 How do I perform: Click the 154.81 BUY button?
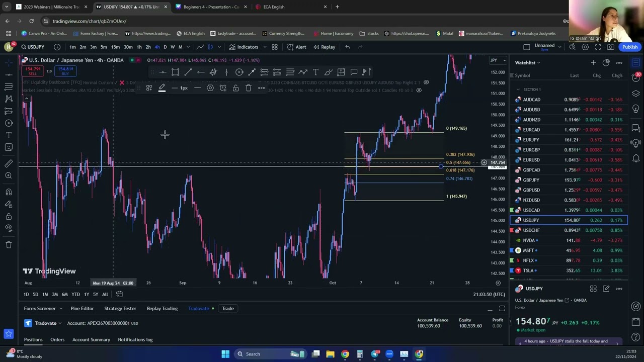point(65,71)
